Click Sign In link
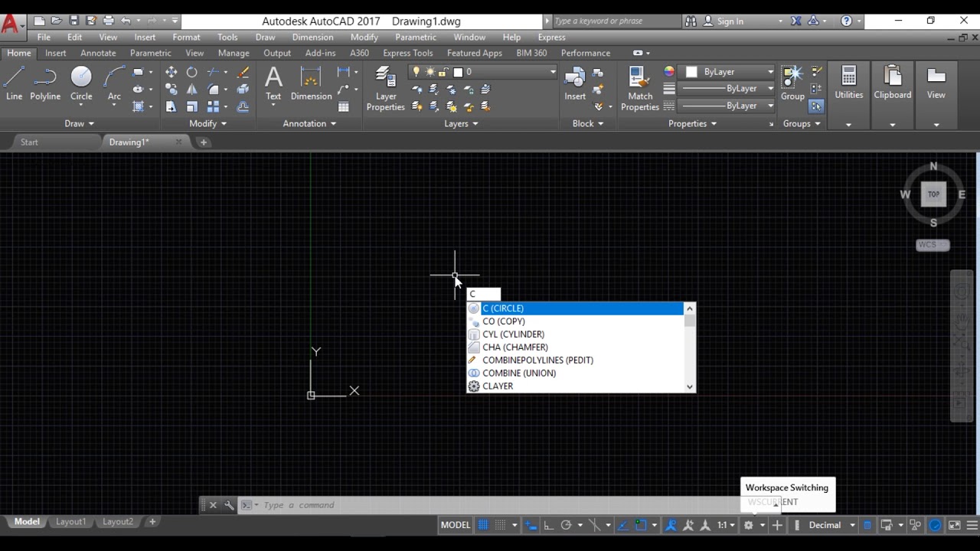This screenshot has width=980, height=551. point(730,21)
